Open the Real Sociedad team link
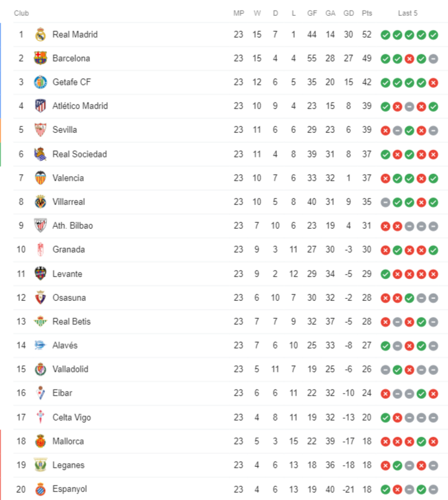448x500 pixels. [80, 154]
